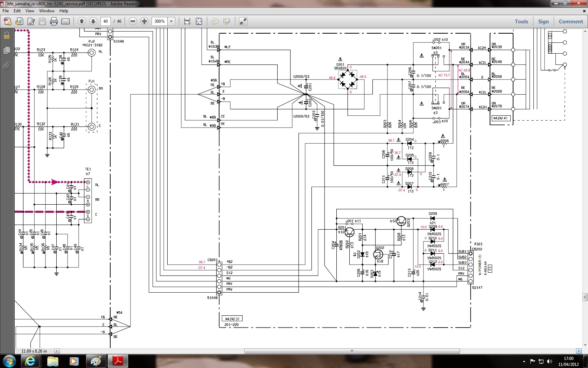Click the vertical scrollbar up arrow

point(585,31)
